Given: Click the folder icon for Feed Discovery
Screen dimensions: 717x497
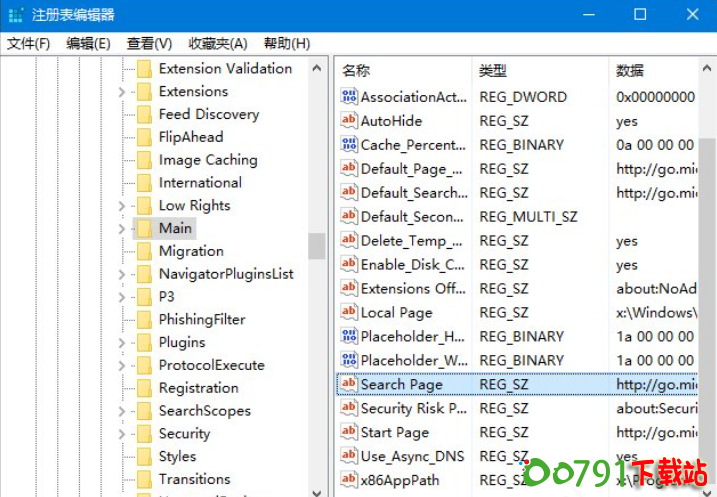Looking at the screenshot, I should point(144,114).
